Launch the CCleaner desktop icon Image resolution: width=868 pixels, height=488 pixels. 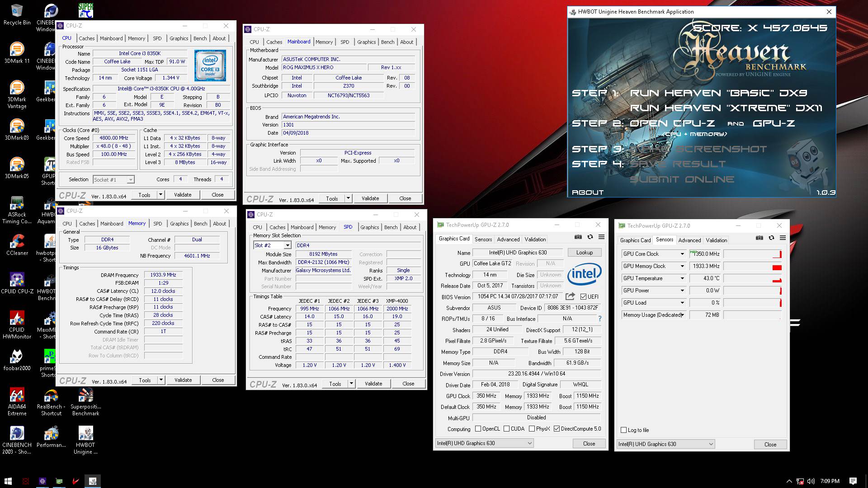[17, 245]
